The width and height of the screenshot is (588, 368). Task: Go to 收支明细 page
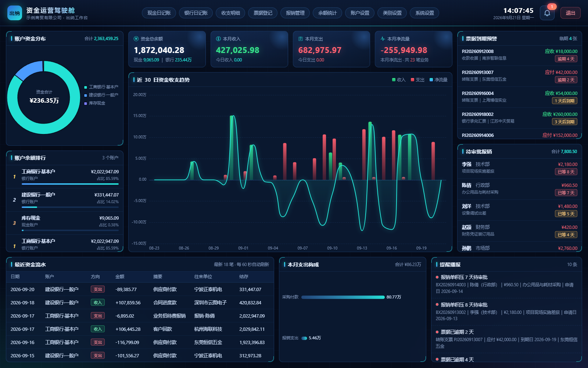point(230,13)
